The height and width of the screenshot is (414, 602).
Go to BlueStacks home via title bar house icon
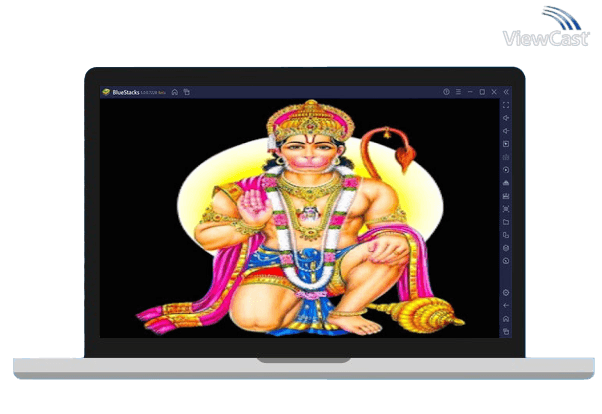point(175,92)
